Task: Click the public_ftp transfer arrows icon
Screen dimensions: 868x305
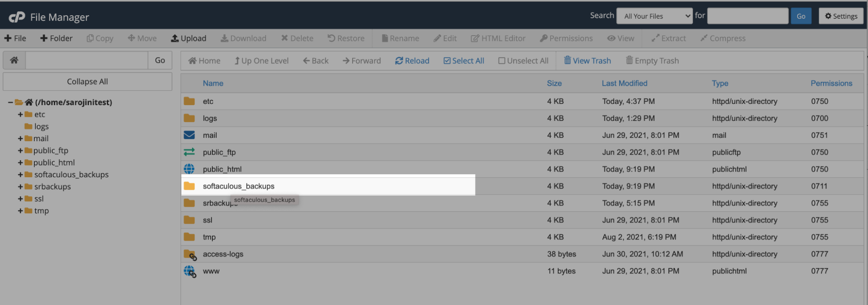Action: pos(189,152)
